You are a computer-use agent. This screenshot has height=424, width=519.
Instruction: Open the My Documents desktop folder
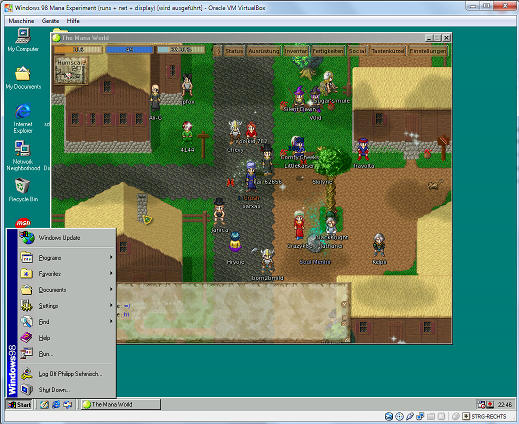coord(23,78)
